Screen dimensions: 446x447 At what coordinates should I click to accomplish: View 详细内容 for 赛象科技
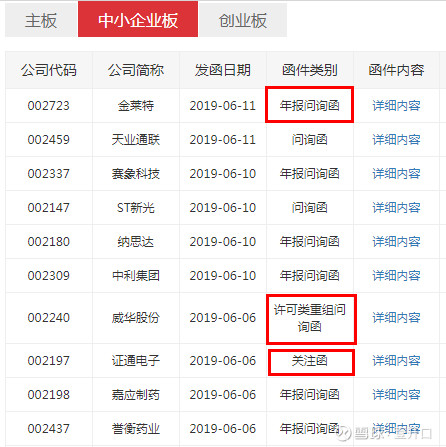pos(396,174)
